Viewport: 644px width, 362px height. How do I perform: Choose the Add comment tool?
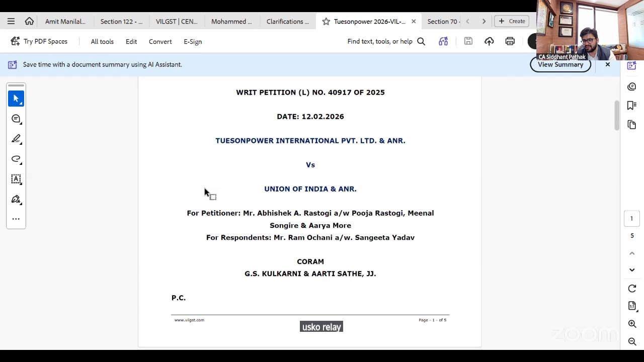(16, 119)
